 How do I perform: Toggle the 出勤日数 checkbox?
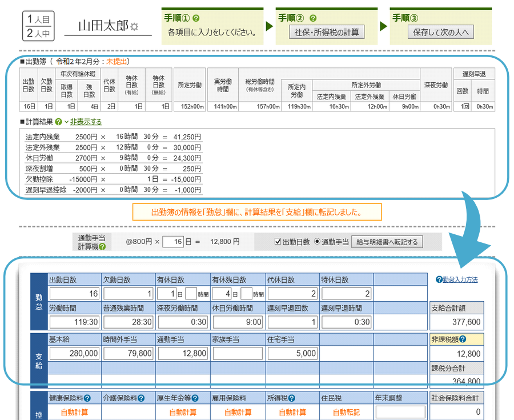pos(278,242)
